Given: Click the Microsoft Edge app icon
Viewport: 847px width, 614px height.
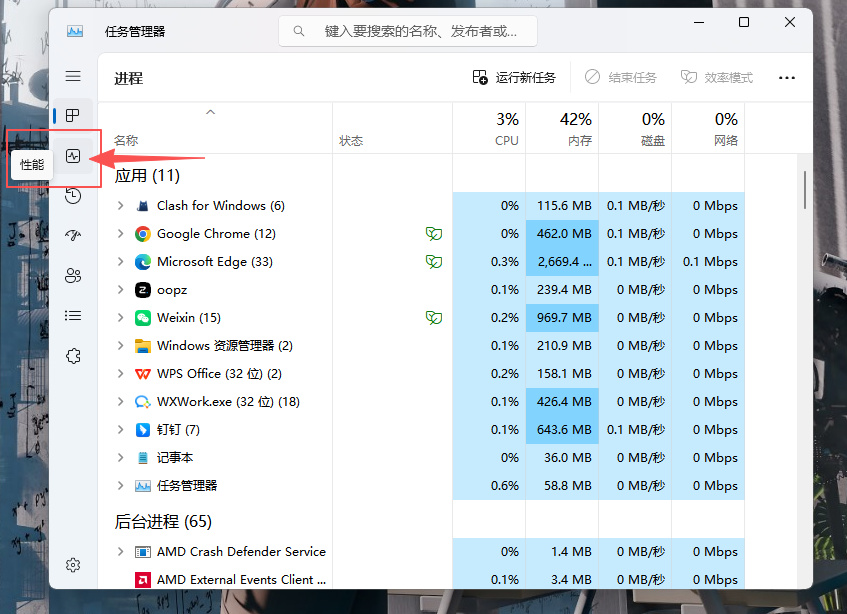Looking at the screenshot, I should (143, 262).
